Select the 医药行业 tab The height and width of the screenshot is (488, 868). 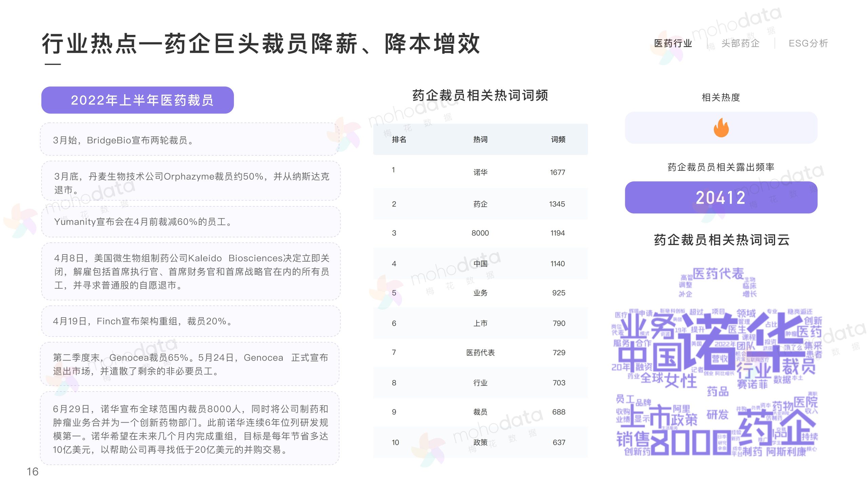pyautogui.click(x=673, y=43)
